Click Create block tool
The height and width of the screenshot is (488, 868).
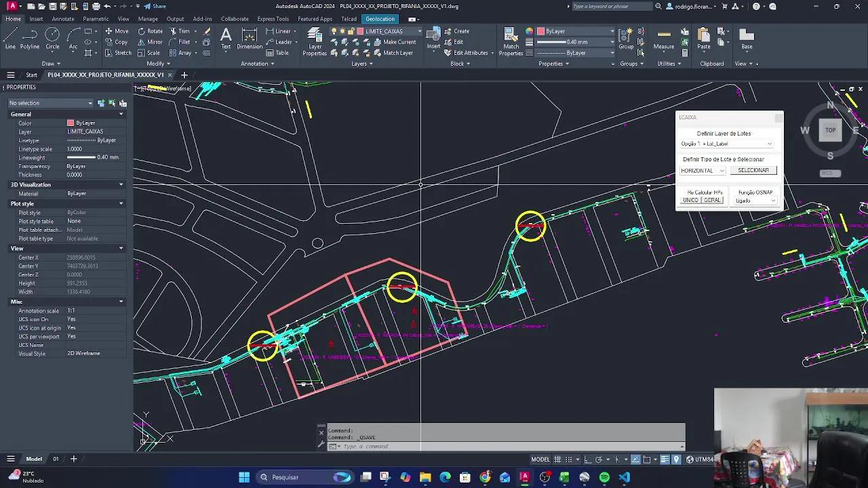[x=456, y=31]
